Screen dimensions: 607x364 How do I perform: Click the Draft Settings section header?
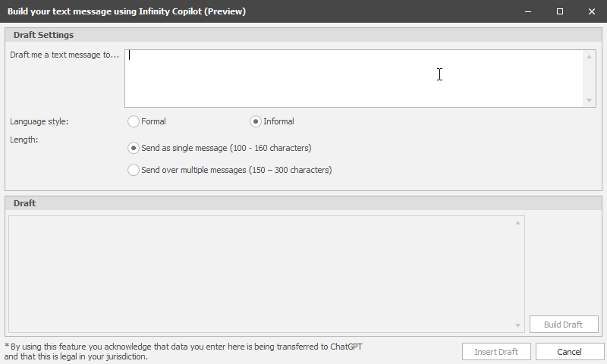click(x=44, y=35)
